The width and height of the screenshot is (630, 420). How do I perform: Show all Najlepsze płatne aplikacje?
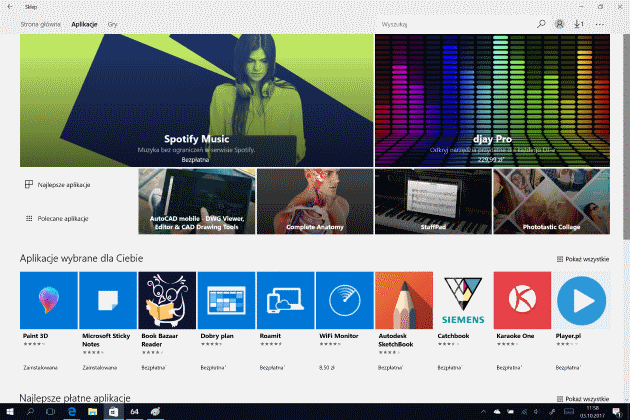click(x=583, y=399)
